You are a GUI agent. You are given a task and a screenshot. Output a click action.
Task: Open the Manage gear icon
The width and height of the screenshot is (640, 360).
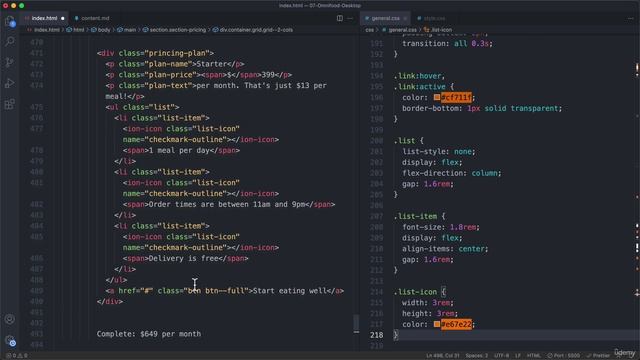tap(10, 340)
